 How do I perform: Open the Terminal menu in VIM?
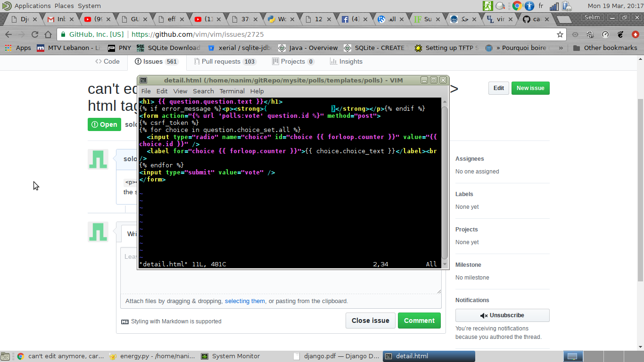pos(231,91)
